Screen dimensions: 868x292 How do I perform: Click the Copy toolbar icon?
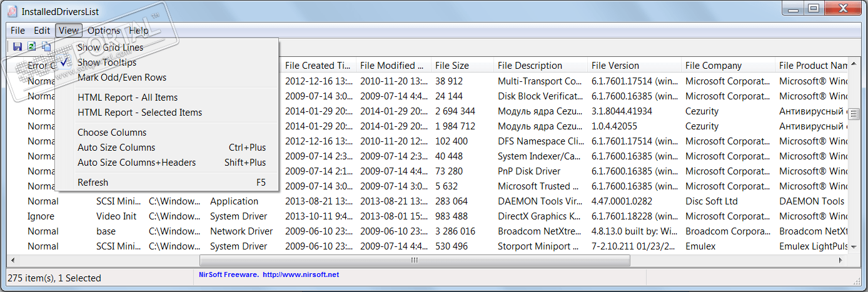coord(46,47)
